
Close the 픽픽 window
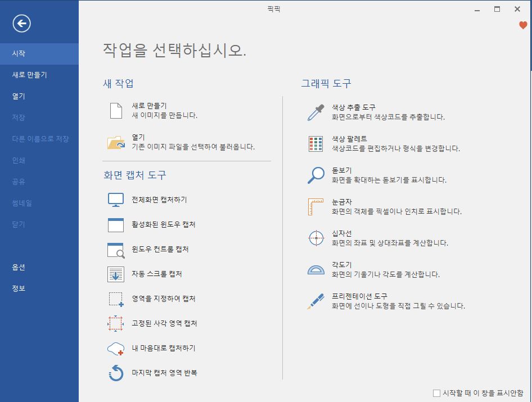[x=517, y=9]
